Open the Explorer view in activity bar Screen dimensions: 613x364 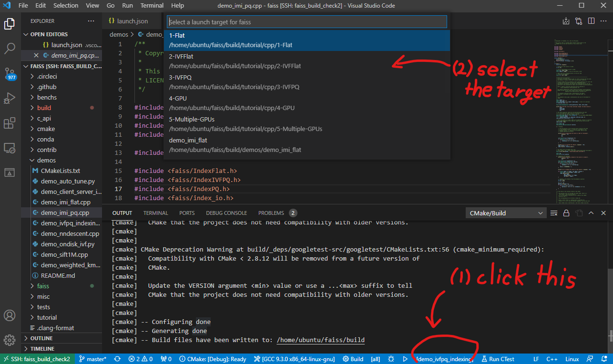pyautogui.click(x=10, y=23)
